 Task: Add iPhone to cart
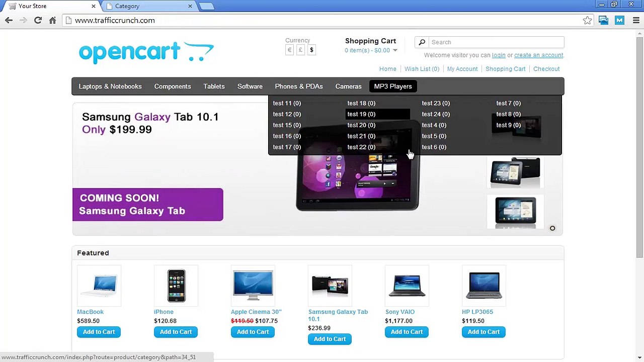click(x=176, y=332)
